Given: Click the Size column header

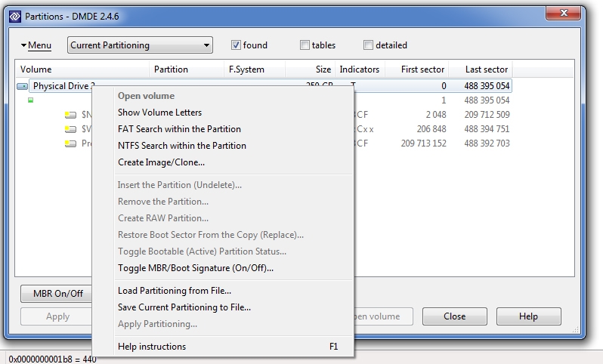Looking at the screenshot, I should 311,69.
